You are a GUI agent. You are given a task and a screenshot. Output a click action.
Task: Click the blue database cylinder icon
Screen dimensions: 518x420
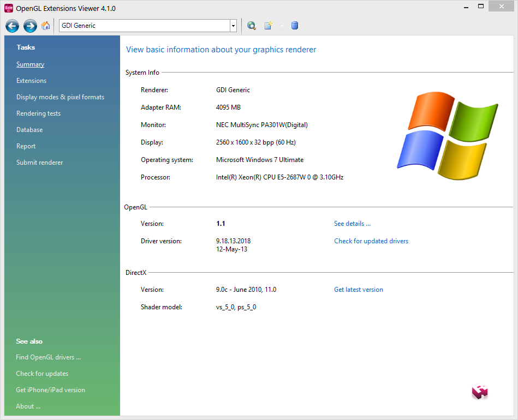[295, 26]
